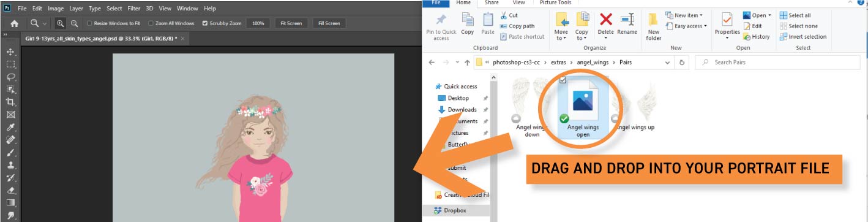The height and width of the screenshot is (222, 868).
Task: Open the Photoshop Layer menu
Action: [77, 9]
